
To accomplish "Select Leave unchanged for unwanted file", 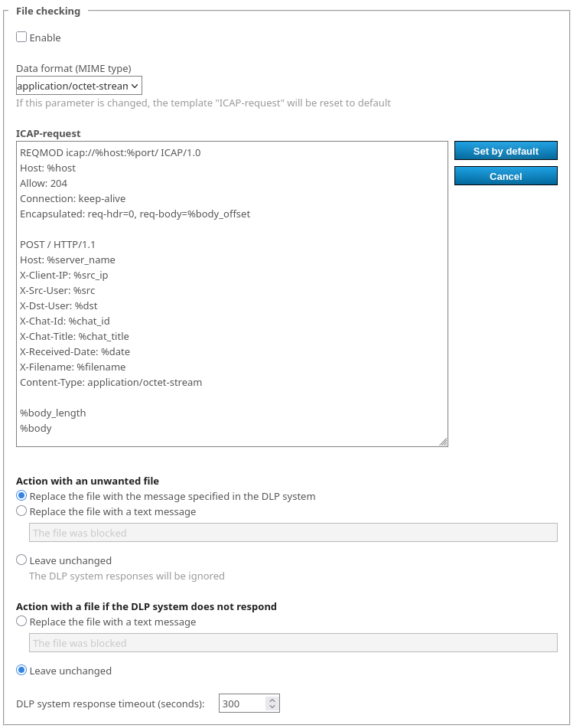I will tap(21, 560).
